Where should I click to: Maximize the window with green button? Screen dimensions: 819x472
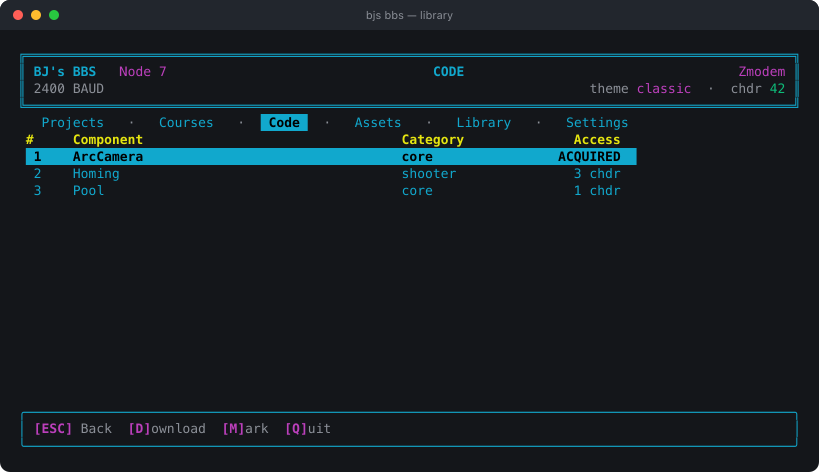pos(54,15)
